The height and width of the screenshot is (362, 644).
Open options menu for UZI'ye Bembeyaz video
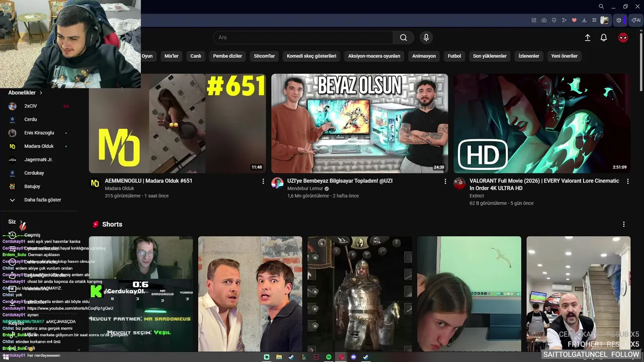(x=445, y=181)
